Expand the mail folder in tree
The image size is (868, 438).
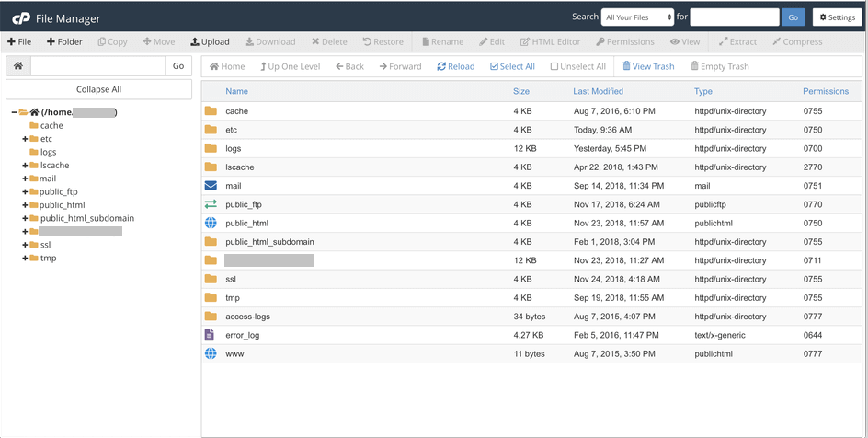tap(25, 179)
